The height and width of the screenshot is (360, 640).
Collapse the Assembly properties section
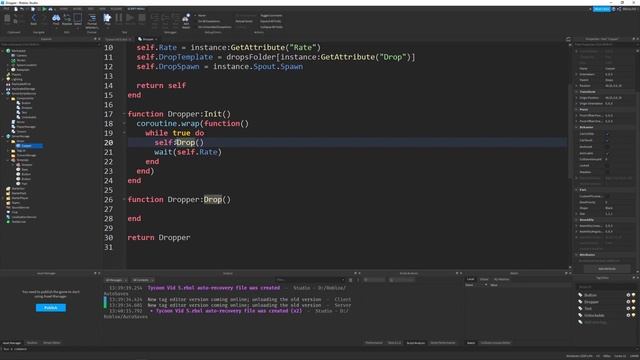pyautogui.click(x=576, y=220)
